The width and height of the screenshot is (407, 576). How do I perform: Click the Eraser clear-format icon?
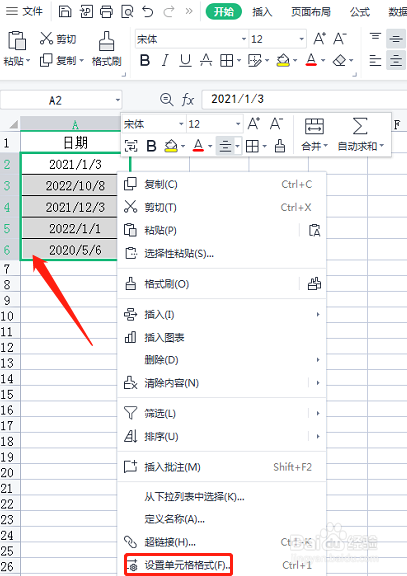[x=339, y=60]
